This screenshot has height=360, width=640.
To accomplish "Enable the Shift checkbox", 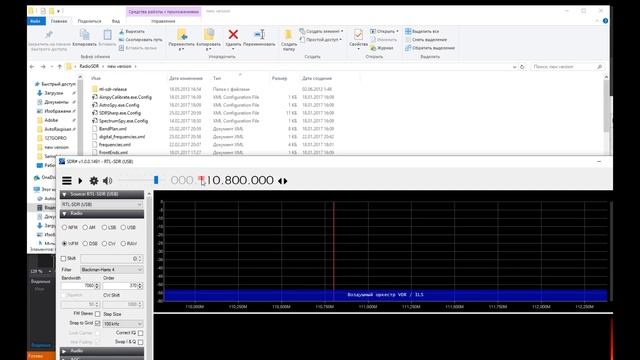I will tap(63, 258).
